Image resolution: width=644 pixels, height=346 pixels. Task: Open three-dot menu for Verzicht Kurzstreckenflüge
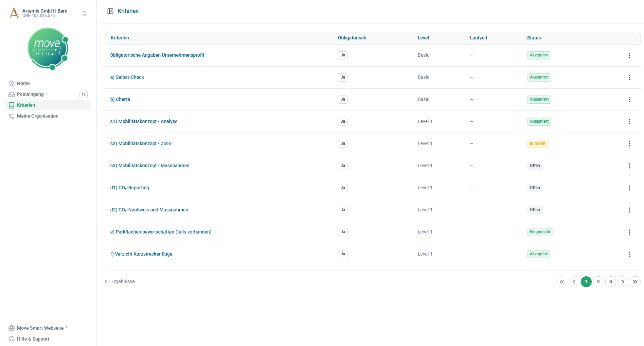[629, 254]
